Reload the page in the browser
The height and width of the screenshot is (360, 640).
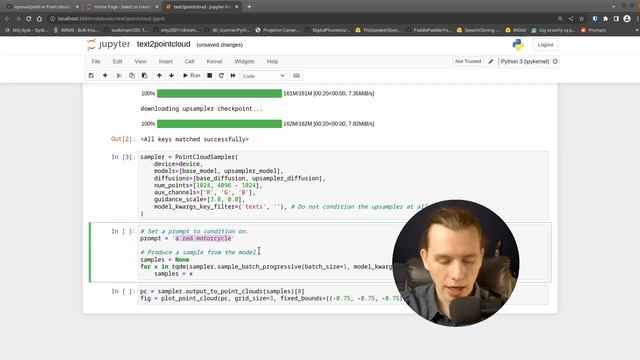click(x=28, y=19)
